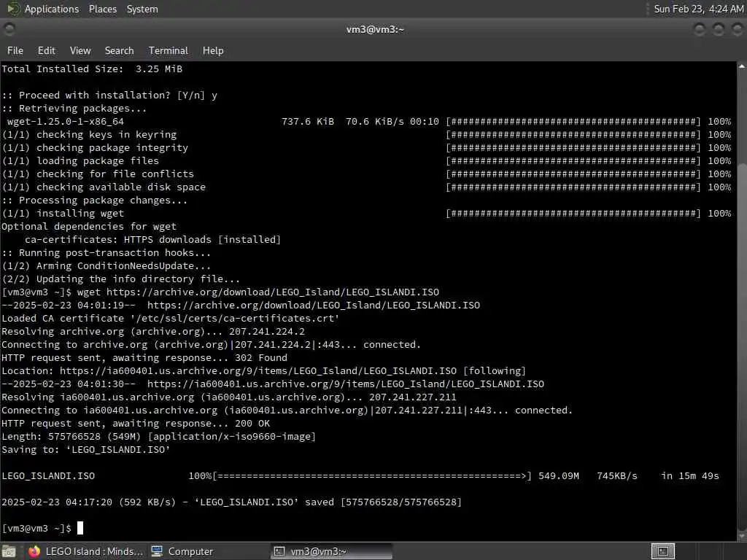Image resolution: width=747 pixels, height=560 pixels.
Task: Click the text 'LEGO_ISLANDI.ISO' in progress line
Action: [x=48, y=475]
